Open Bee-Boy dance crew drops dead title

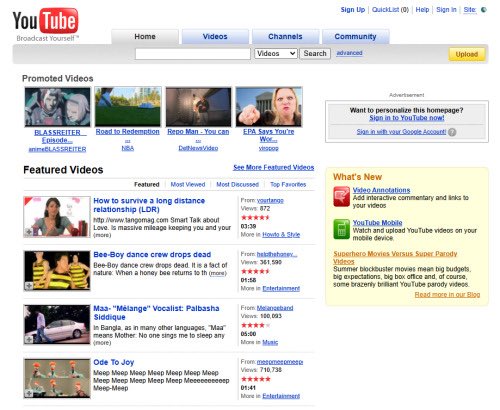click(x=152, y=255)
